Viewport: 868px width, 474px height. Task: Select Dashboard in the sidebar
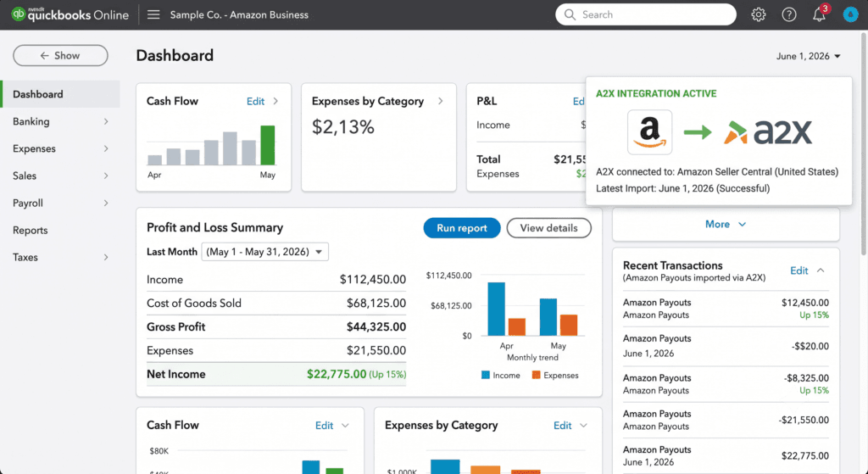point(60,94)
